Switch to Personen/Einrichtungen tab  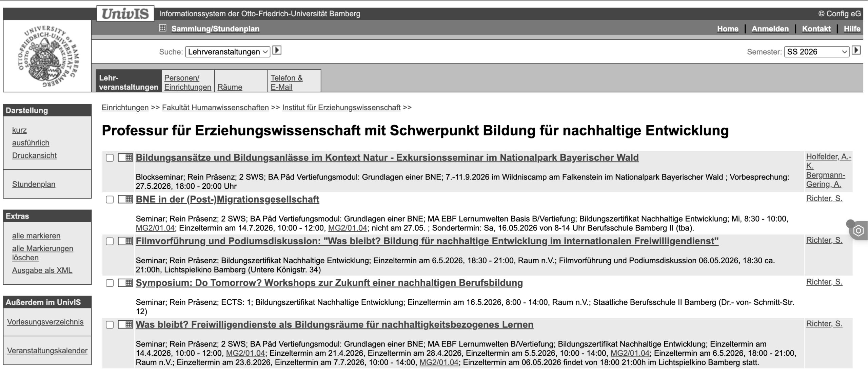coord(188,82)
